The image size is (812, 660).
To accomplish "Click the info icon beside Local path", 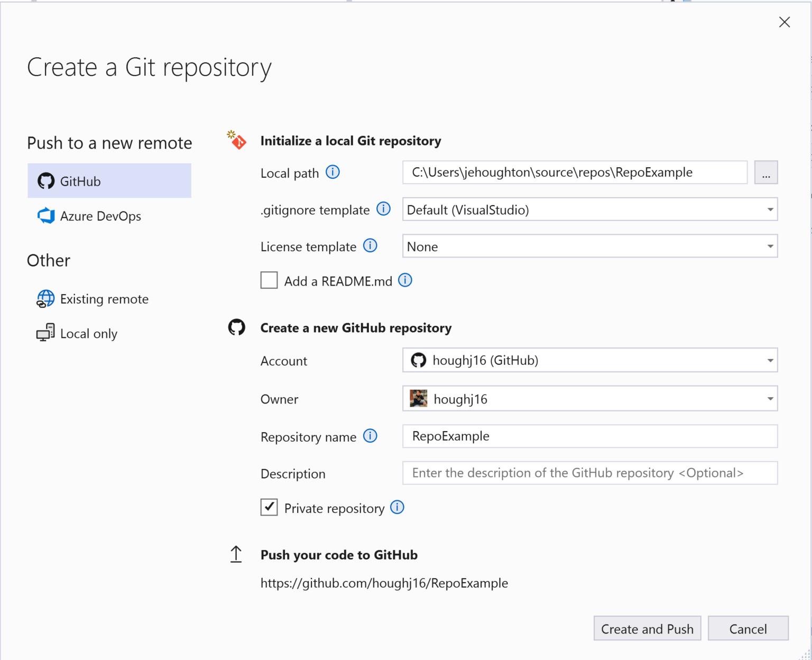I will click(333, 172).
